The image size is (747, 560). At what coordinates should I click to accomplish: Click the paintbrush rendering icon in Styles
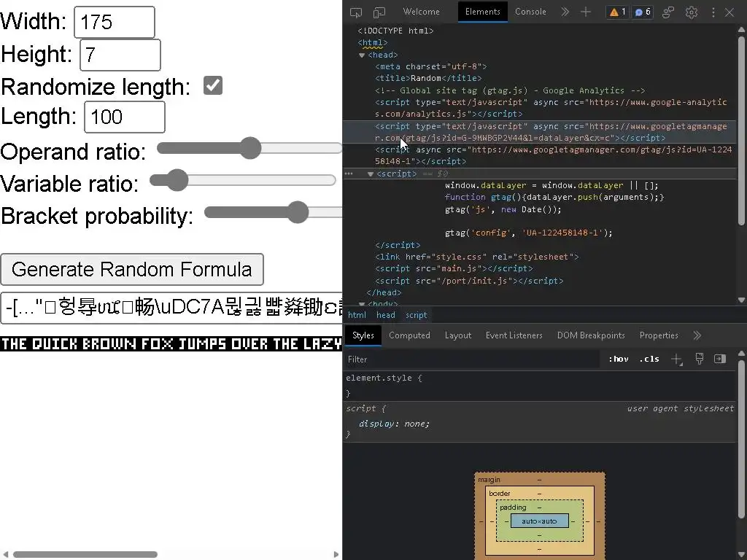pos(700,359)
